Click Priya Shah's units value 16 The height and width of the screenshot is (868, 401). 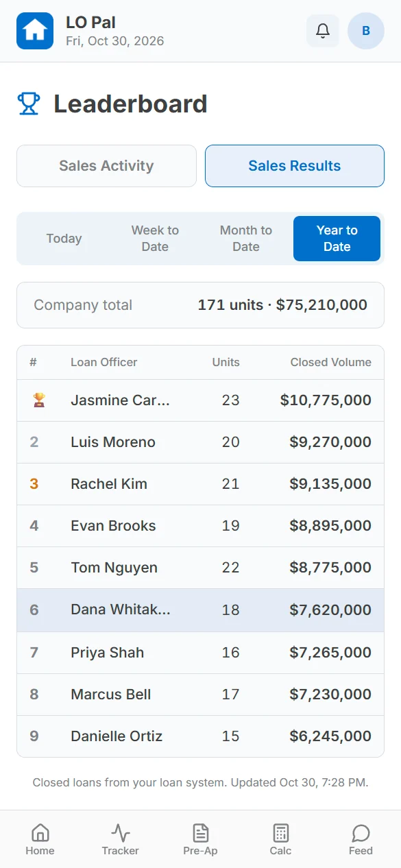(231, 652)
